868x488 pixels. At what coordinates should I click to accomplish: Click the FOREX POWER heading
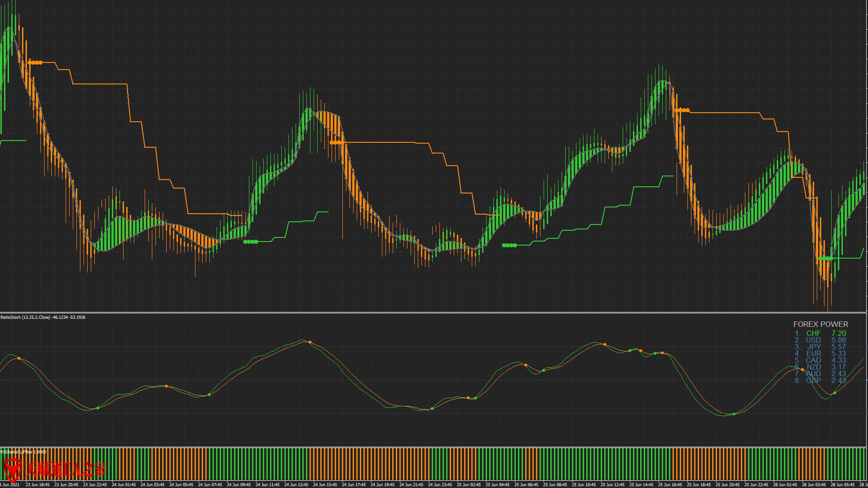pos(820,324)
